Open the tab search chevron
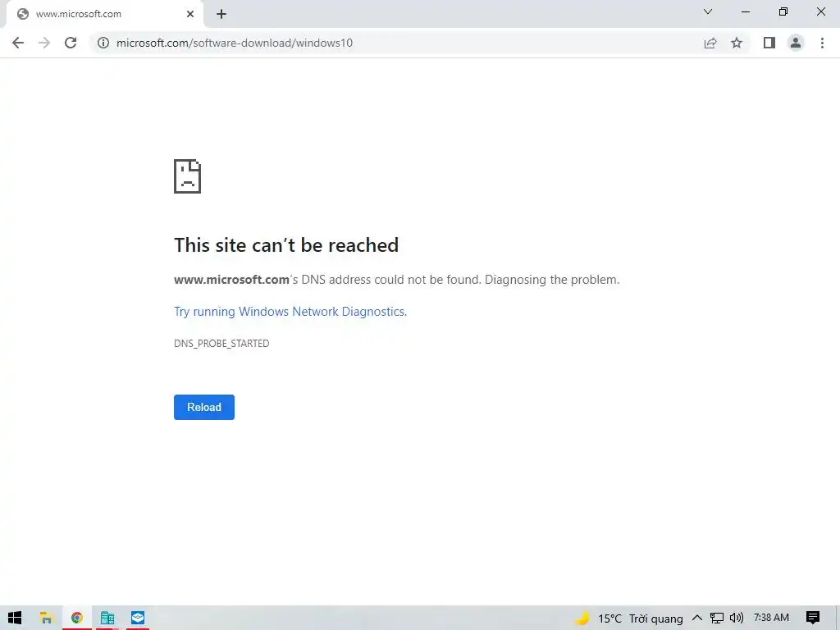Image resolution: width=840 pixels, height=630 pixels. (x=708, y=11)
